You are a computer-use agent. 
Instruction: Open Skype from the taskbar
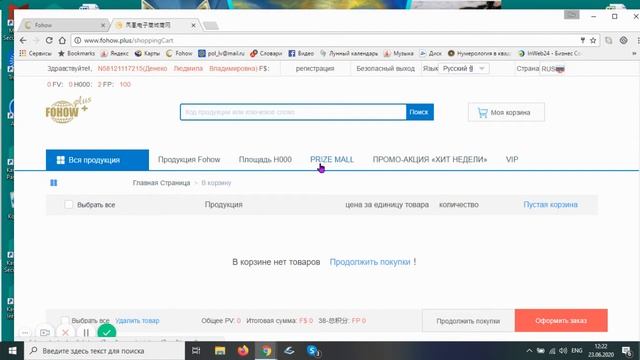[x=313, y=351]
